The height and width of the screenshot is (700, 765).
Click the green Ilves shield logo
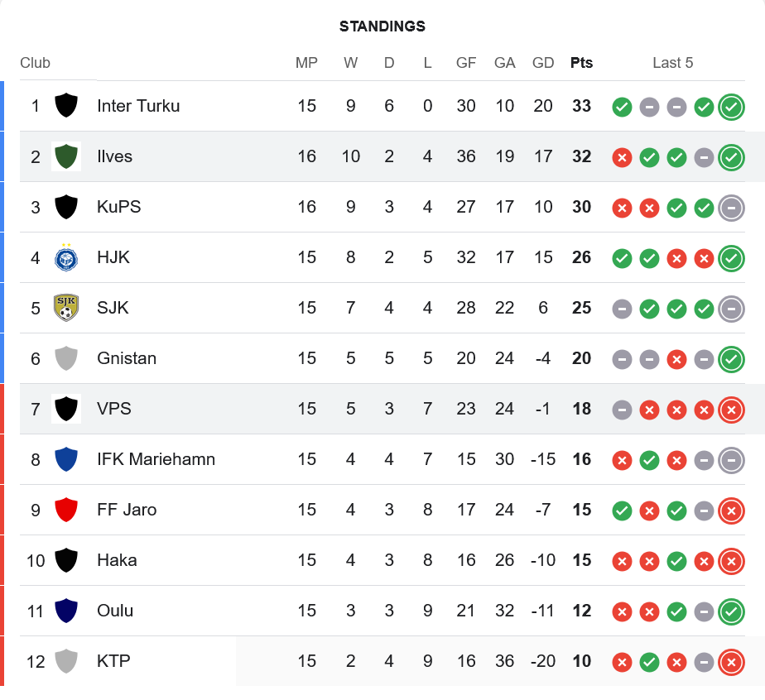point(66,157)
